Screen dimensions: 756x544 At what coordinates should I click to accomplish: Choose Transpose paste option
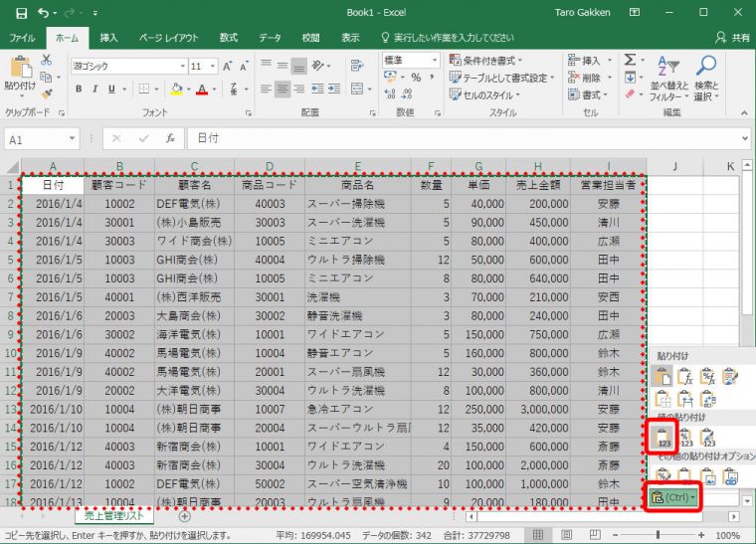[707, 399]
